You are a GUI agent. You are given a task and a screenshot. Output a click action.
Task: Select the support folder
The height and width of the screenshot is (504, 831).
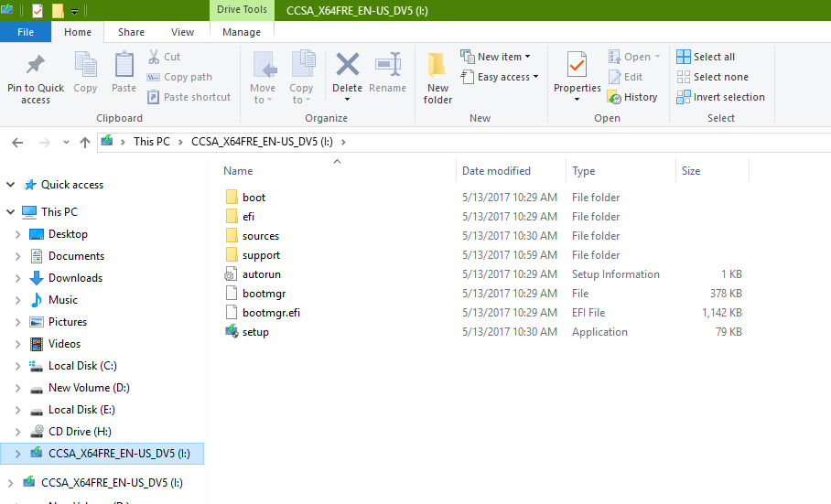coord(253,255)
